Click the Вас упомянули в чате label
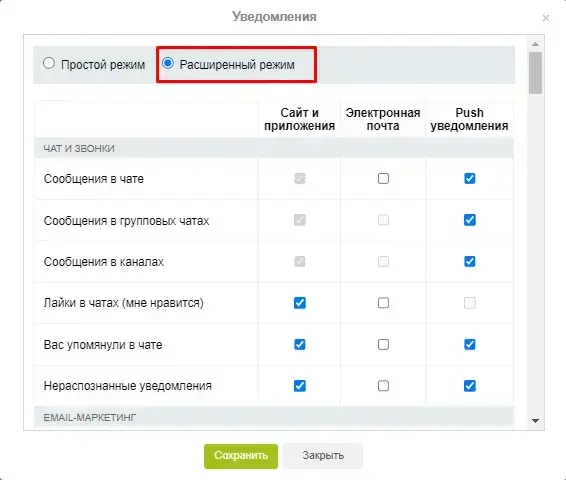This screenshot has height=480, width=566. click(103, 345)
